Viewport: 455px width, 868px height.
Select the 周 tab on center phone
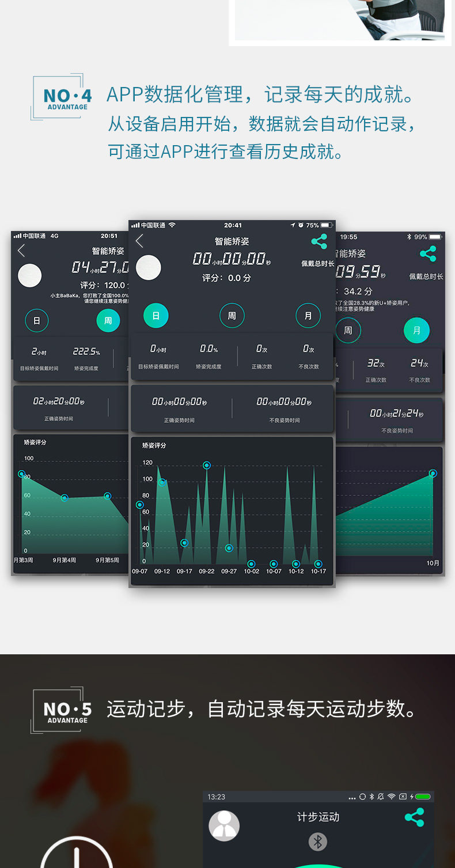pos(232,316)
